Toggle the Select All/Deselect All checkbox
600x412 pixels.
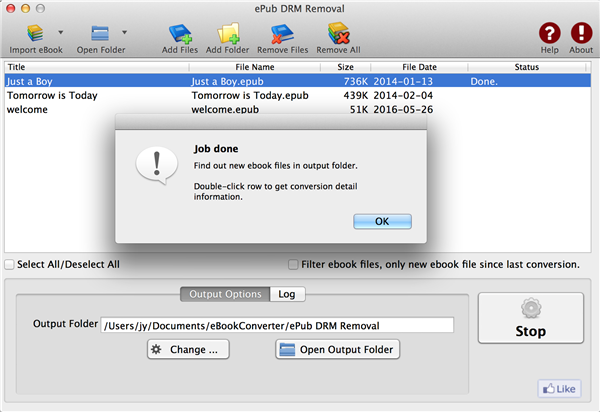pyautogui.click(x=10, y=264)
